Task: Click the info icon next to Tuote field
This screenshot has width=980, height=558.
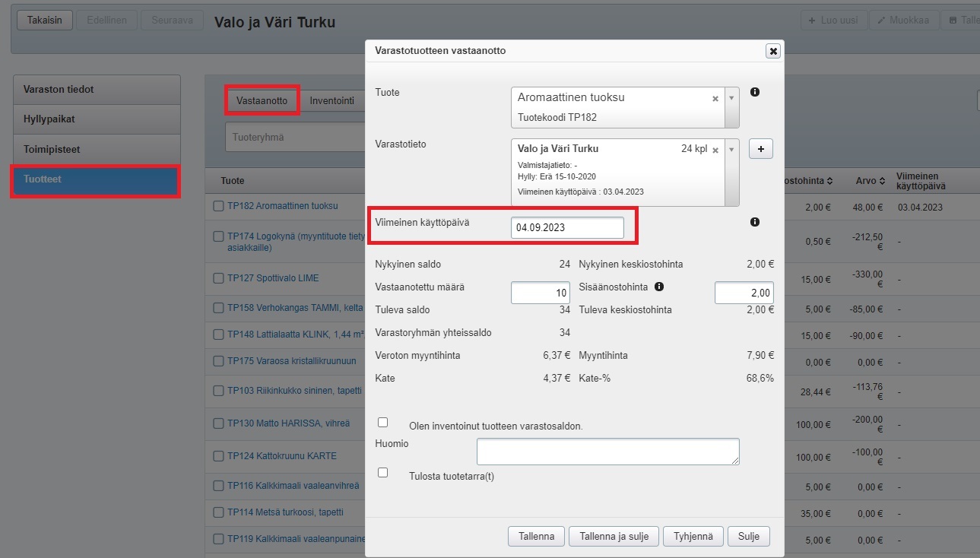Action: pos(755,92)
